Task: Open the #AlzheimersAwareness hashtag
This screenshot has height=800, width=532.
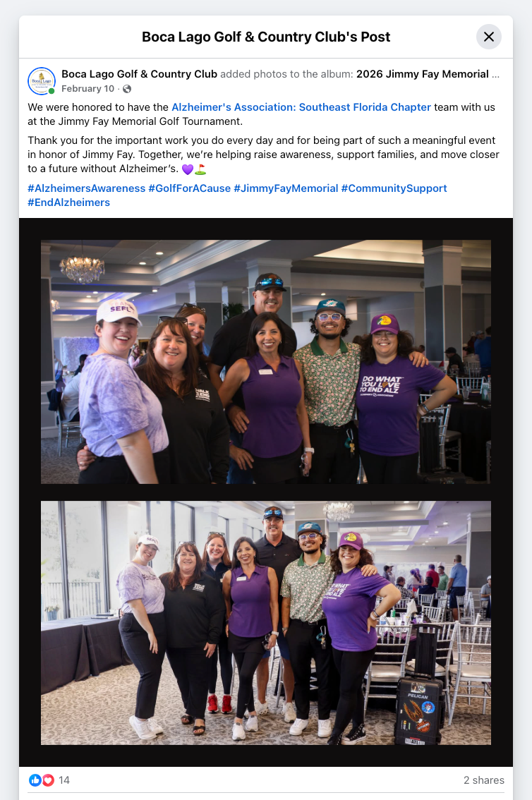Action: (86, 188)
